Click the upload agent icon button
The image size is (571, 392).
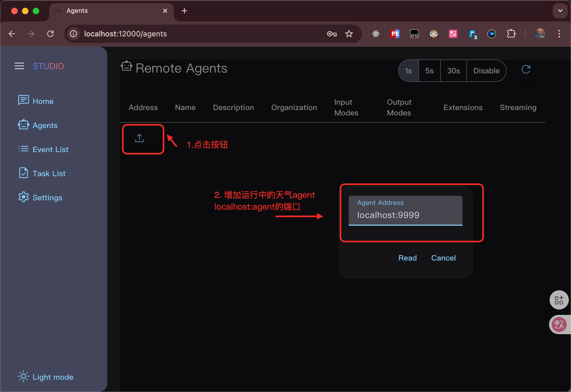(139, 138)
